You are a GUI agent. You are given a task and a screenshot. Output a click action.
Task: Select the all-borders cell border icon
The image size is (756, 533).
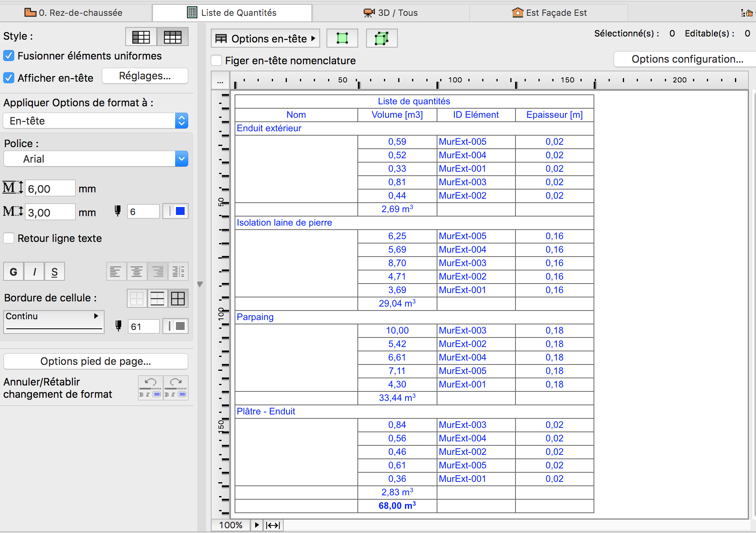click(x=178, y=299)
